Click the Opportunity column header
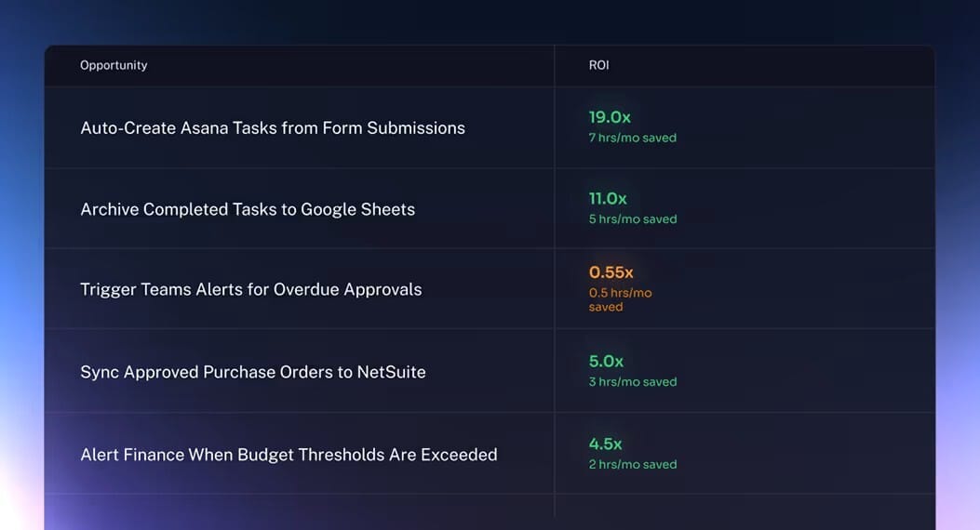This screenshot has width=980, height=530. pos(114,65)
